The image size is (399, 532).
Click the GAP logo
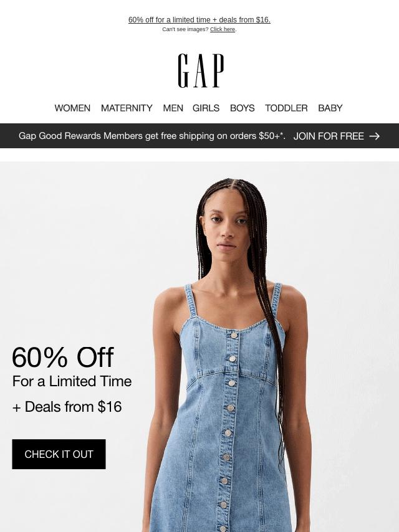pos(201,70)
